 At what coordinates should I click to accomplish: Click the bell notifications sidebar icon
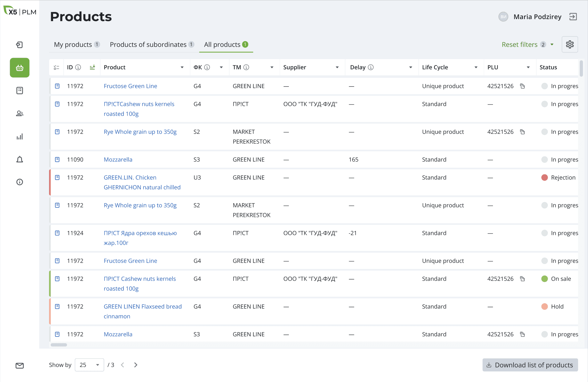coord(20,159)
